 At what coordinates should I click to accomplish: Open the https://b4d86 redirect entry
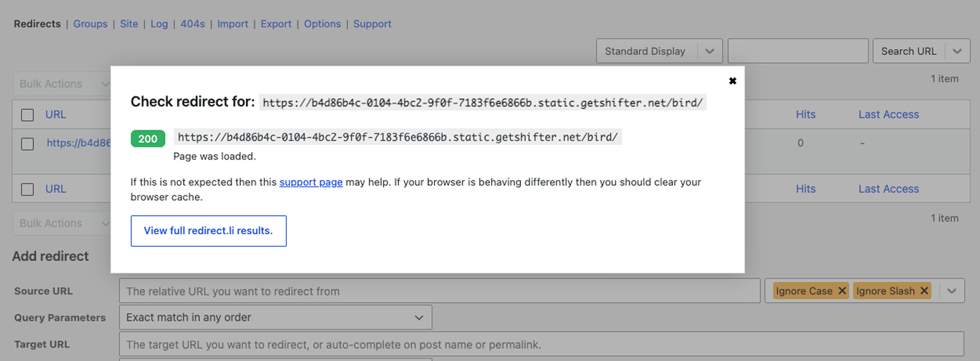point(79,143)
